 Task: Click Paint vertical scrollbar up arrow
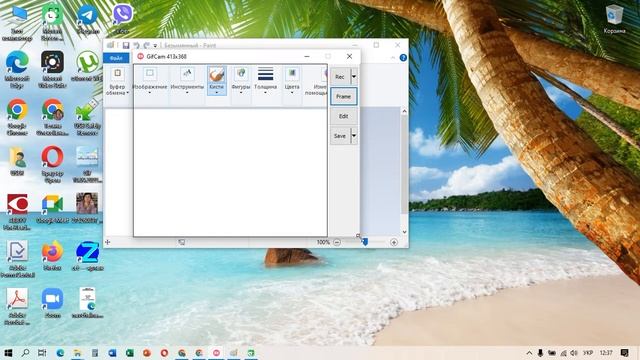(404, 111)
